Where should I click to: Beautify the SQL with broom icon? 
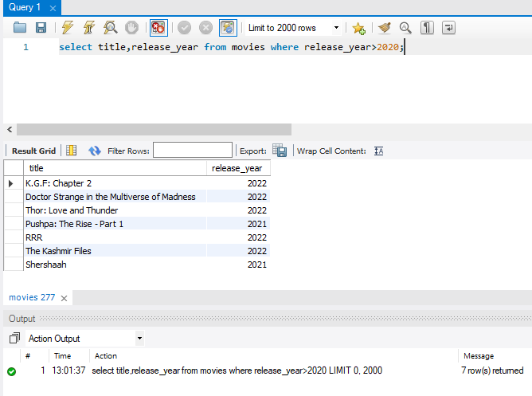coord(385,28)
